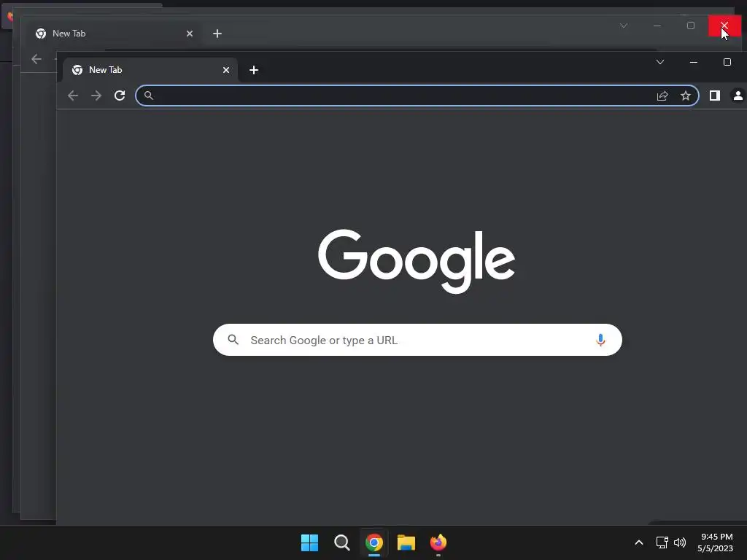Close the New Tab in front Chrome window
This screenshot has height=560, width=747.
(x=226, y=70)
